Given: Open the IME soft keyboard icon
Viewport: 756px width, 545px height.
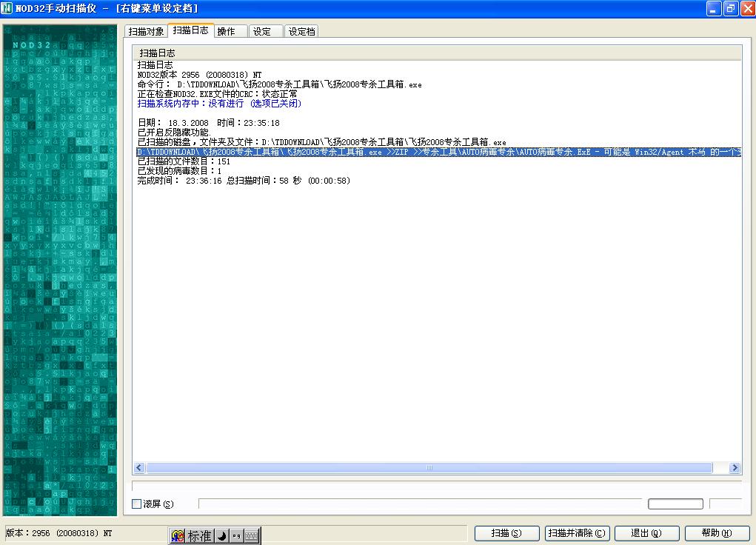Looking at the screenshot, I should pos(251,535).
